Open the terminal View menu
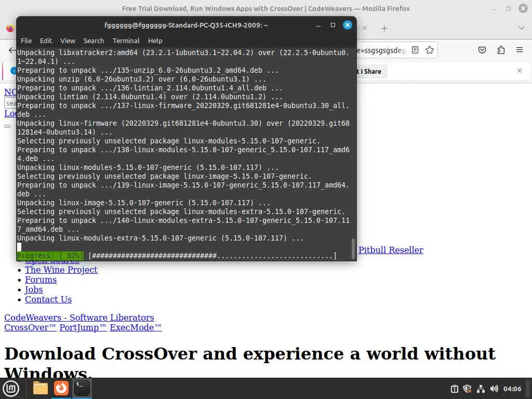Viewport: 532px width, 399px height. tap(68, 41)
